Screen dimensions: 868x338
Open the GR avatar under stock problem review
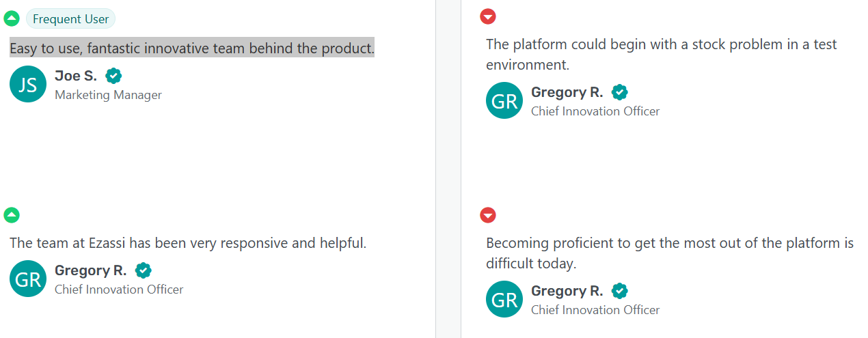click(x=504, y=100)
